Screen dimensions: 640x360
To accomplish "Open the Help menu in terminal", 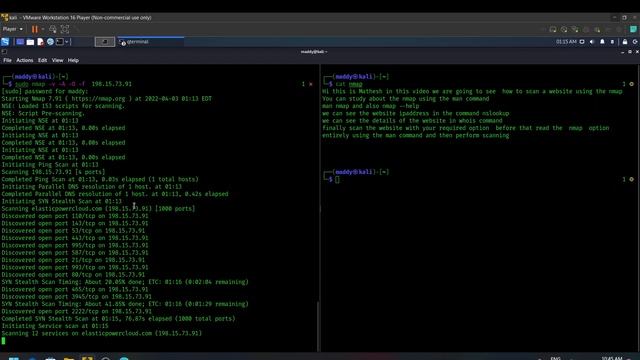I will click(73, 60).
